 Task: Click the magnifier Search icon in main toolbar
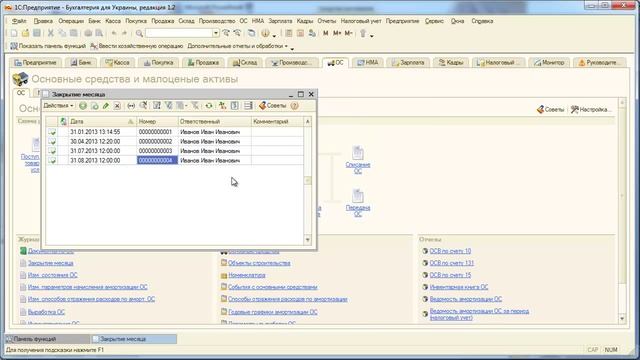point(139,33)
